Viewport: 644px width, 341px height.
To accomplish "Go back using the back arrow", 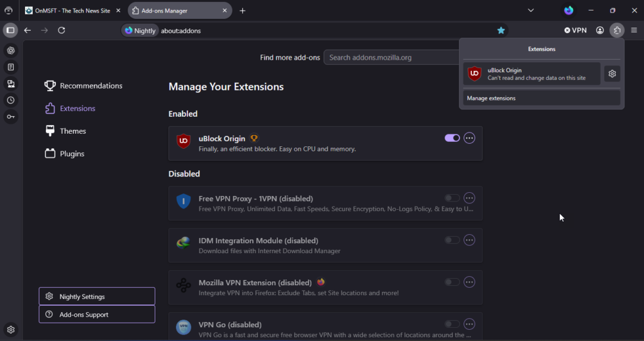I will pos(28,30).
